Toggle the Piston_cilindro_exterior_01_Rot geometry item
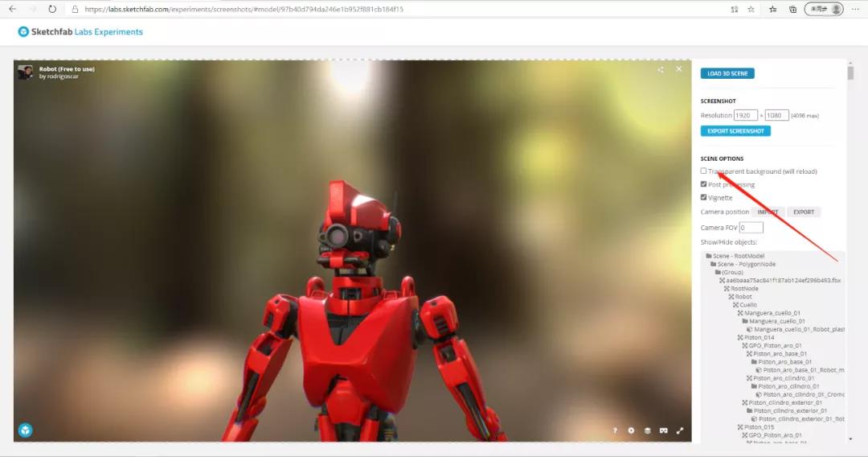Screen dimensions: 868x457 [801, 418]
